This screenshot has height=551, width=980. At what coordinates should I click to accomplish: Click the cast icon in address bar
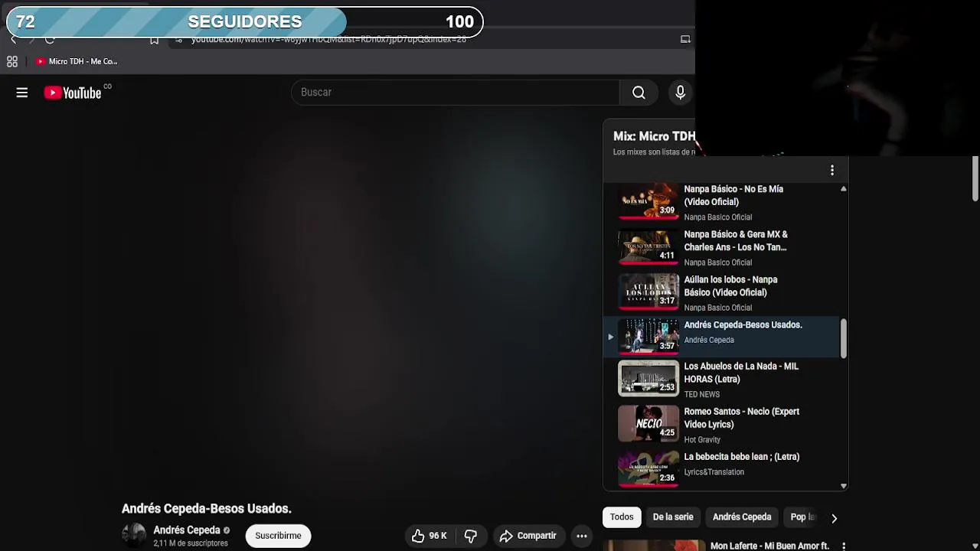point(685,39)
